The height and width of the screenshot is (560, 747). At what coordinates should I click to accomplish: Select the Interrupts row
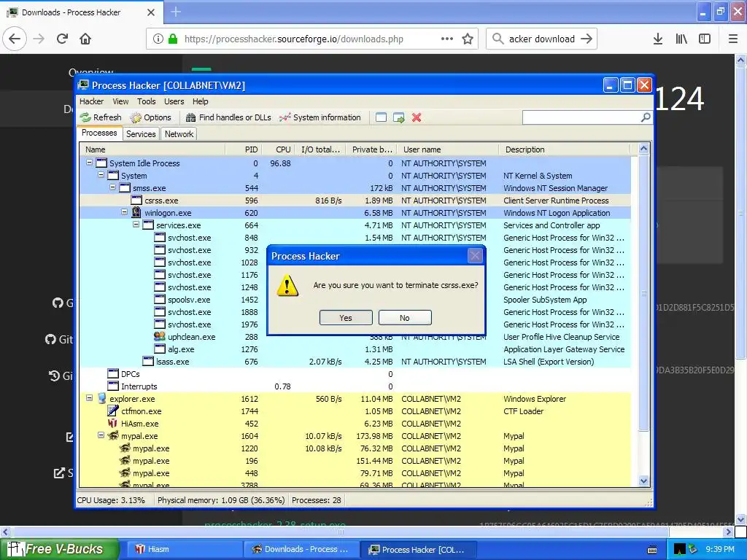355,386
